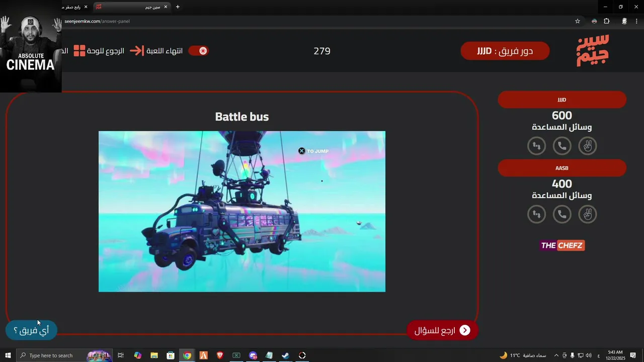Use AASB team's two-fingers lifeline icon
Viewport: 644px width, 362px height.
tap(587, 214)
